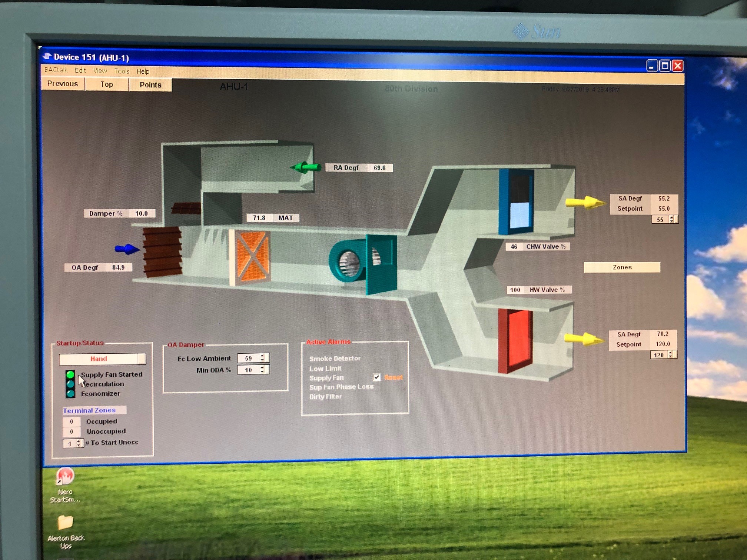
Task: Click the cold deck setpoint field showing 55
Action: pyautogui.click(x=660, y=220)
